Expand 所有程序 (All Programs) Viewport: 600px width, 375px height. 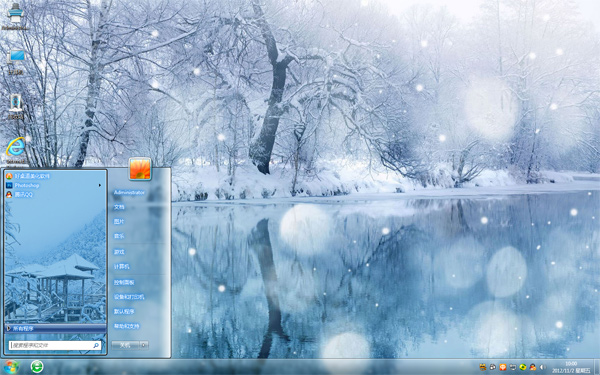coord(55,328)
